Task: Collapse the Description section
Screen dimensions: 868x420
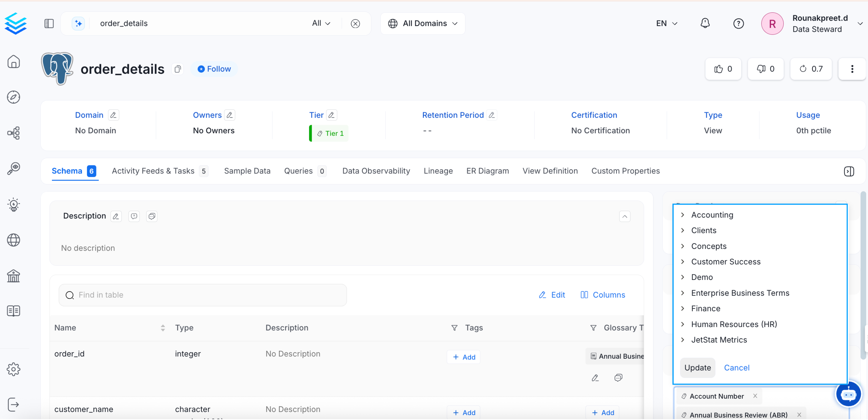Action: 624,216
